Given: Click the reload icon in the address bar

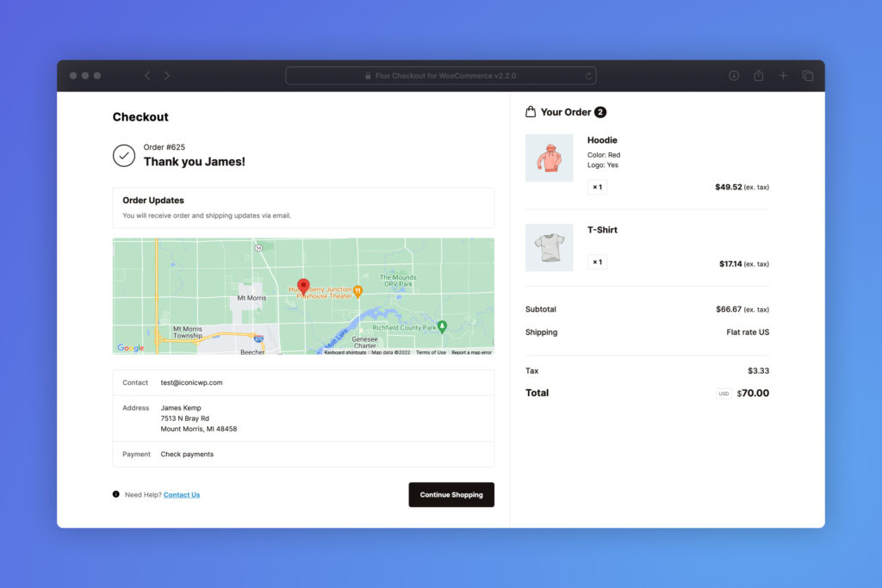Looking at the screenshot, I should tap(587, 75).
